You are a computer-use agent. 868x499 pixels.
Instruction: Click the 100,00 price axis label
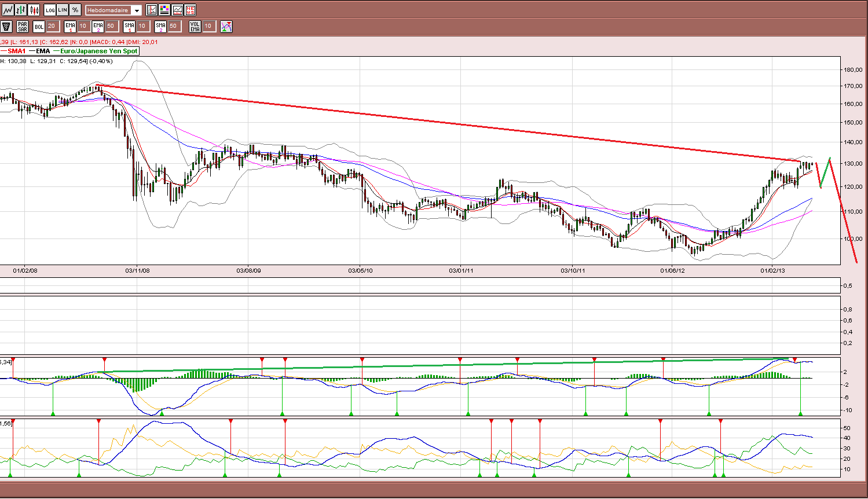[x=854, y=239]
